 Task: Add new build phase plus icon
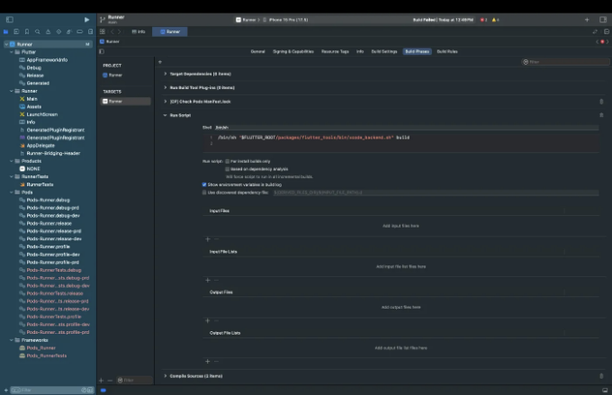pos(160,62)
